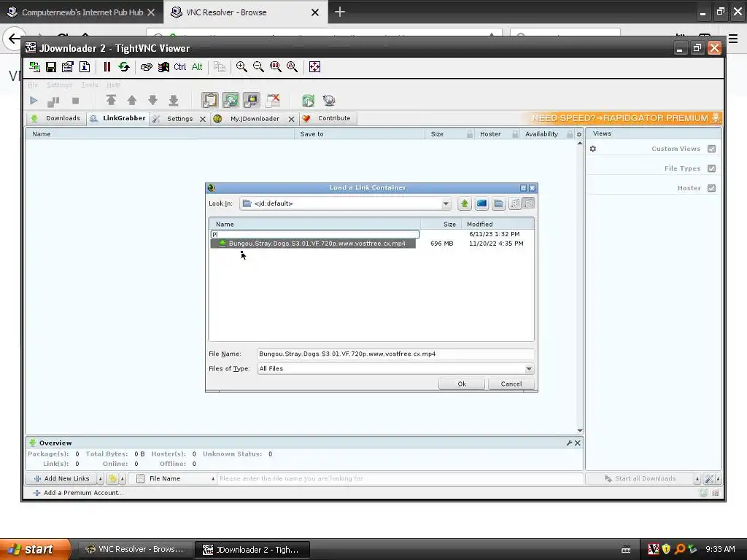The width and height of the screenshot is (747, 560).
Task: Go up one folder level in dialog
Action: point(465,203)
